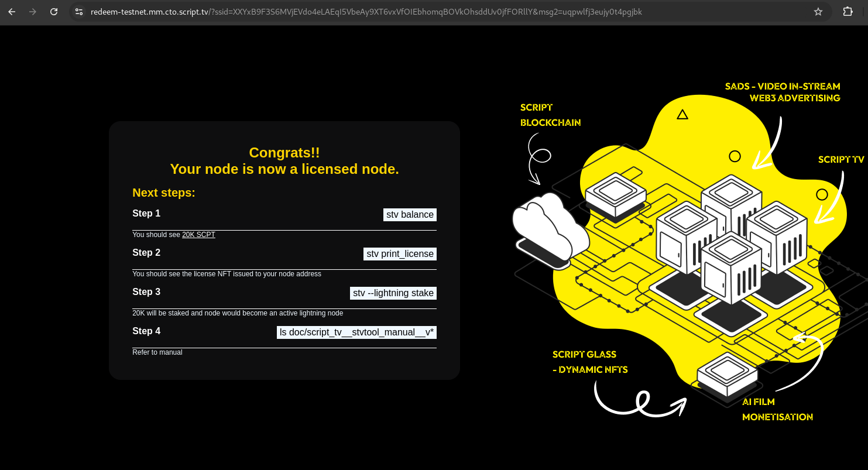Click the 'ls doc/script_tv__stvtool_manual__v*' command box
This screenshot has width=868, height=470.
click(x=356, y=332)
